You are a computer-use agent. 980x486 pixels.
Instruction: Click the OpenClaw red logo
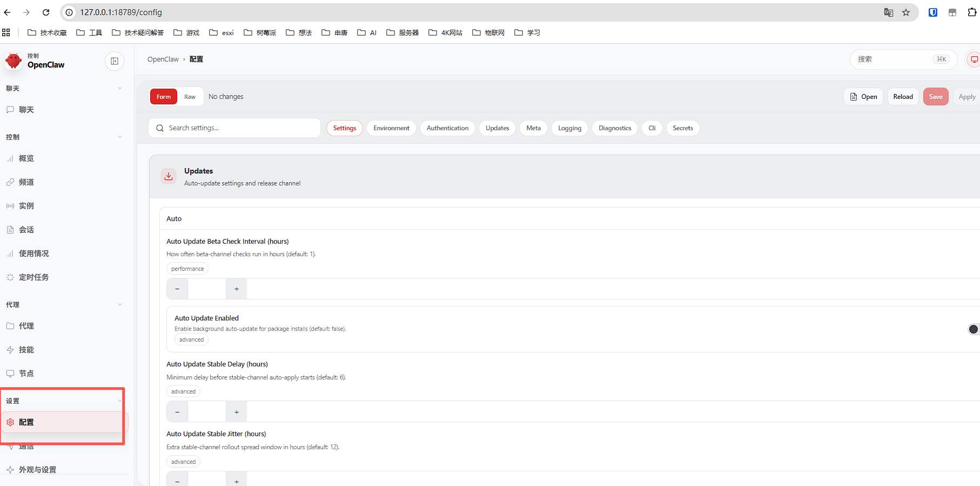14,61
